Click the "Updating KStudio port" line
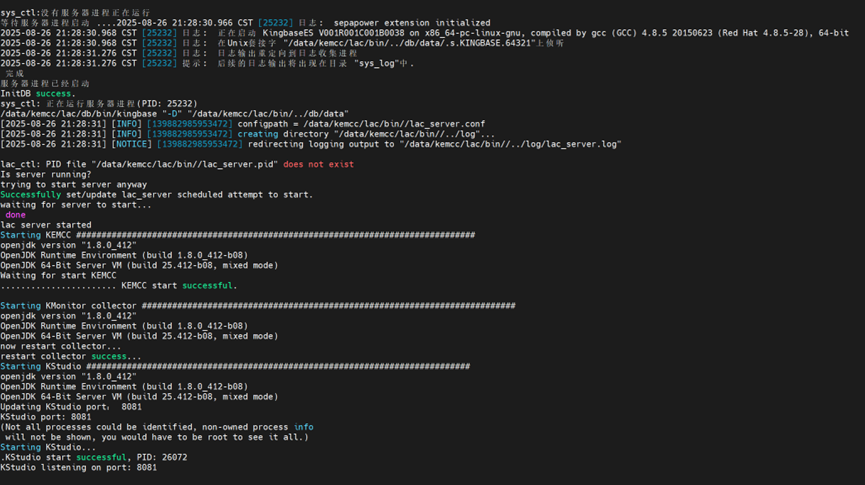Viewport: 865px width, 485px height. point(70,407)
